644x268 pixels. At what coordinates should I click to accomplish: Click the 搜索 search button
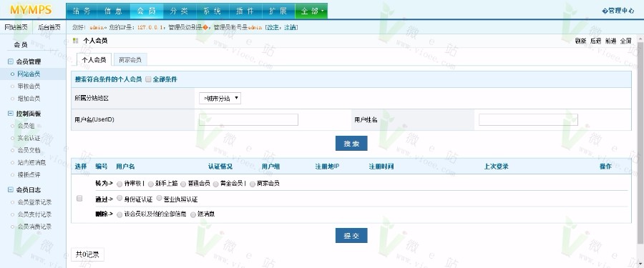coord(351,143)
